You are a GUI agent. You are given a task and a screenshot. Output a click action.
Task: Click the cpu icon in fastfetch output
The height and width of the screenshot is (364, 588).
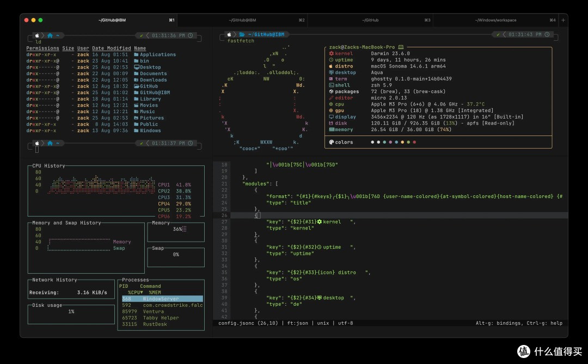tap(331, 104)
